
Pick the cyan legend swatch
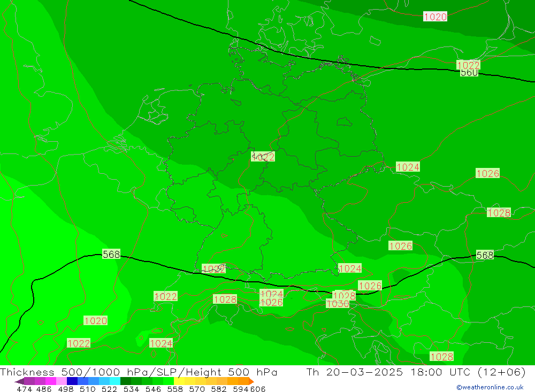click(115, 381)
